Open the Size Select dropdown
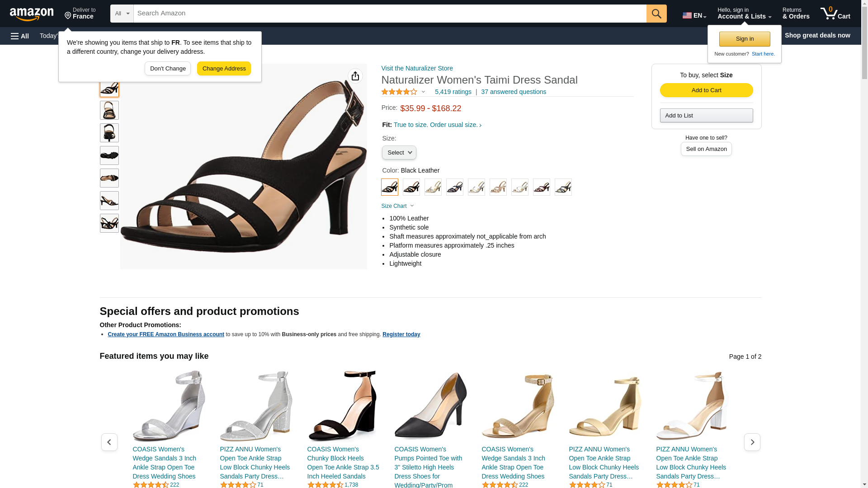The width and height of the screenshot is (868, 488). [x=399, y=153]
